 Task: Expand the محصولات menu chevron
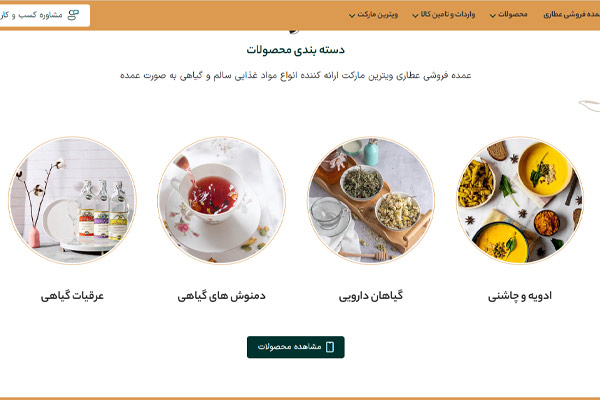(493, 15)
